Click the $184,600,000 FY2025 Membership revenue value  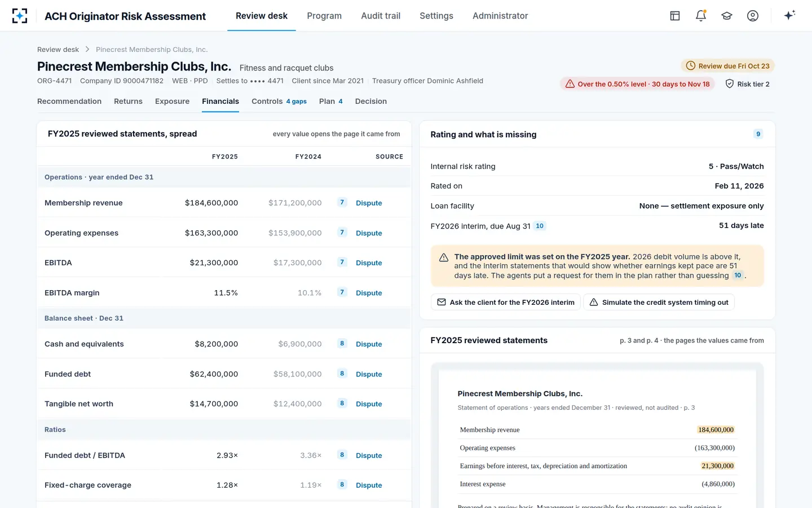pos(211,203)
